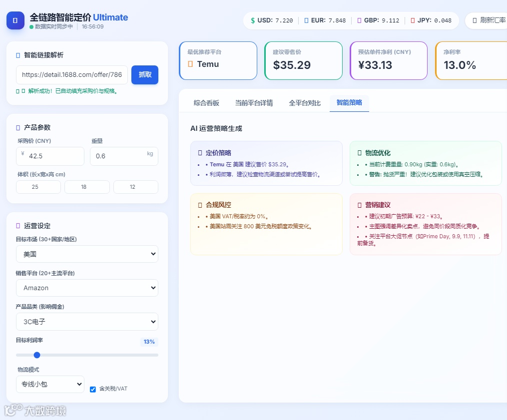507x420 pixels.
Task: Click the 销售平台 (20+主流平台) label
Action: [x=45, y=273]
